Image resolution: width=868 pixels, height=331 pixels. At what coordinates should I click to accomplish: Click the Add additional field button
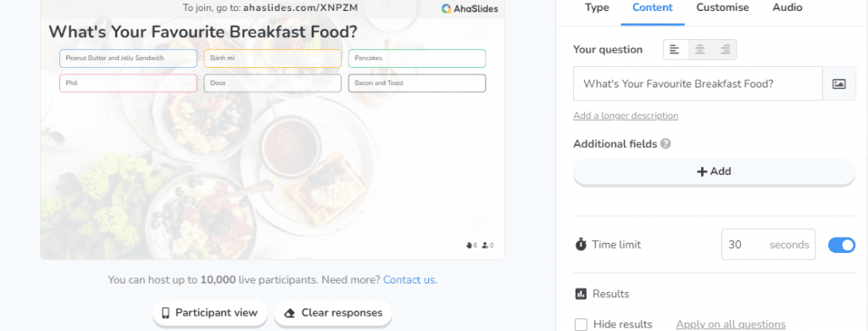coord(714,171)
